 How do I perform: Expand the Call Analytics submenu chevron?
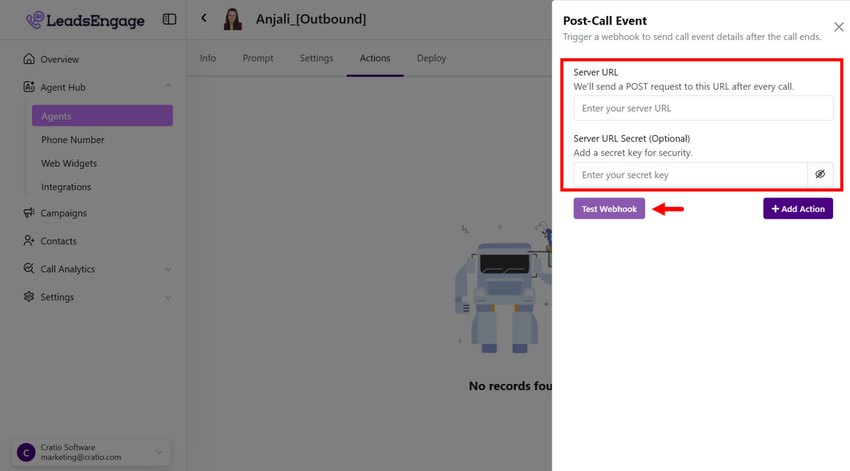click(x=167, y=269)
